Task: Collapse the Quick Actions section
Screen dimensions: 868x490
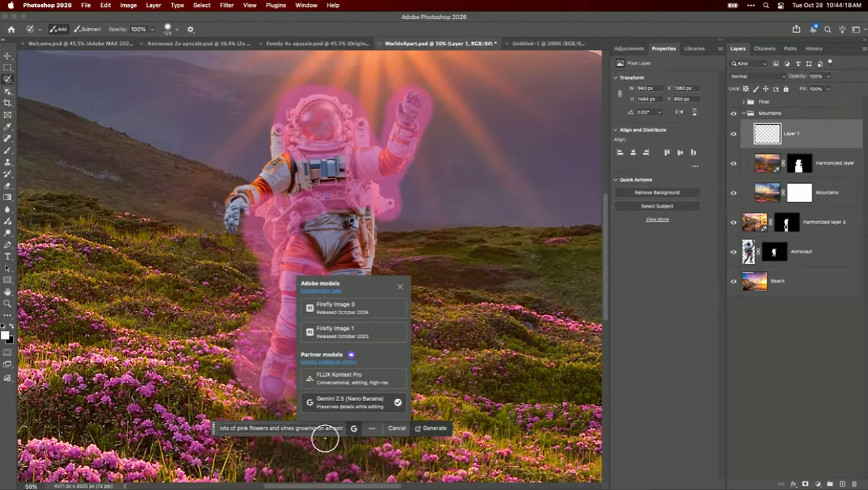Action: point(616,180)
